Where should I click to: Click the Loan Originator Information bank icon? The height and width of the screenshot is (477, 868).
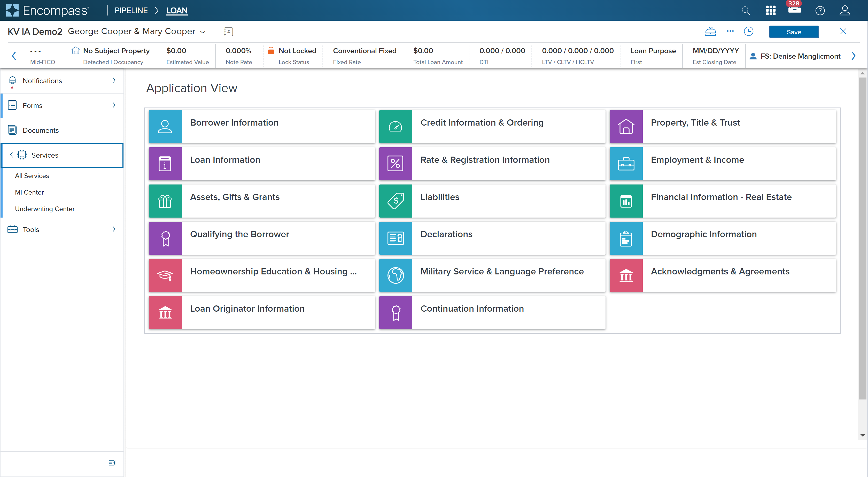pyautogui.click(x=165, y=313)
